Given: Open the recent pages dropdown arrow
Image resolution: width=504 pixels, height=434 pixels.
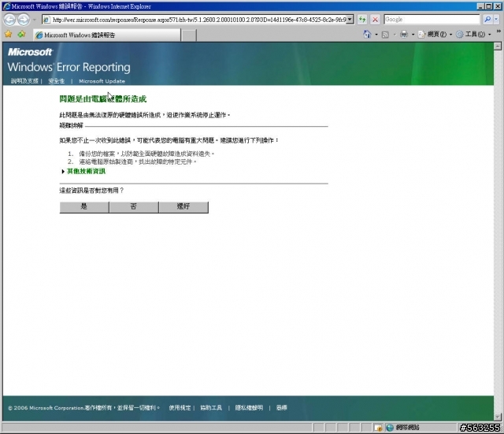Looking at the screenshot, I should pyautogui.click(x=35, y=20).
